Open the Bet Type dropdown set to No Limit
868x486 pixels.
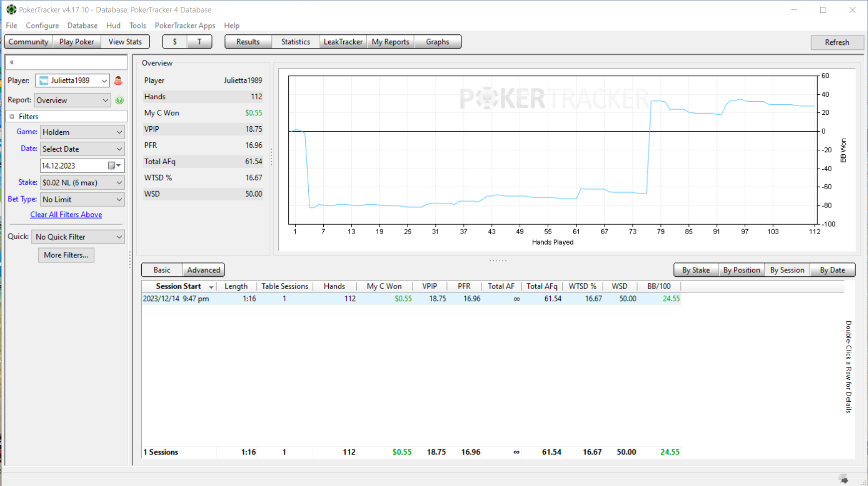(x=82, y=200)
